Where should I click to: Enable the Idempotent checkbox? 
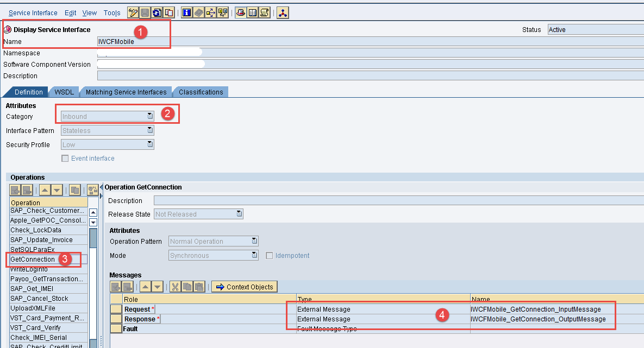tap(270, 256)
